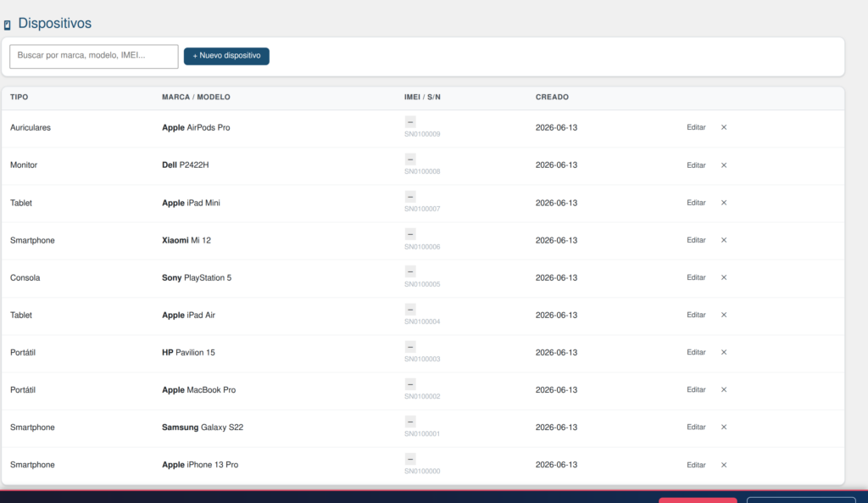The image size is (868, 503).
Task: Edit the Apple iPad Mini entry
Action: [696, 203]
